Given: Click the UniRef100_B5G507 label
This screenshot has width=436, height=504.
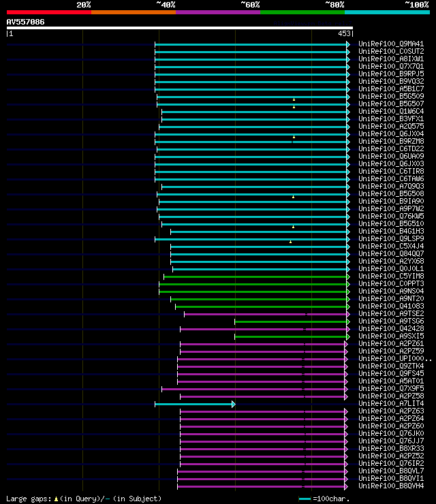Looking at the screenshot, I should tap(391, 104).
